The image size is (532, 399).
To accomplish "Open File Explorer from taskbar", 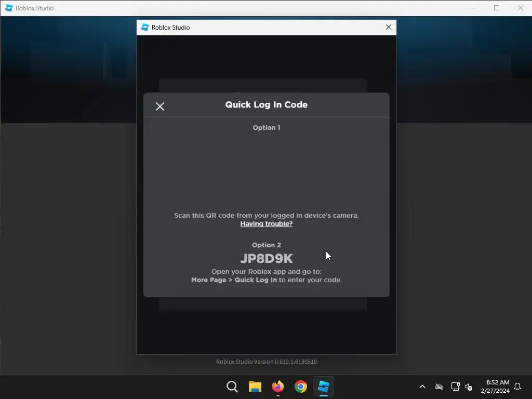I will pos(255,387).
